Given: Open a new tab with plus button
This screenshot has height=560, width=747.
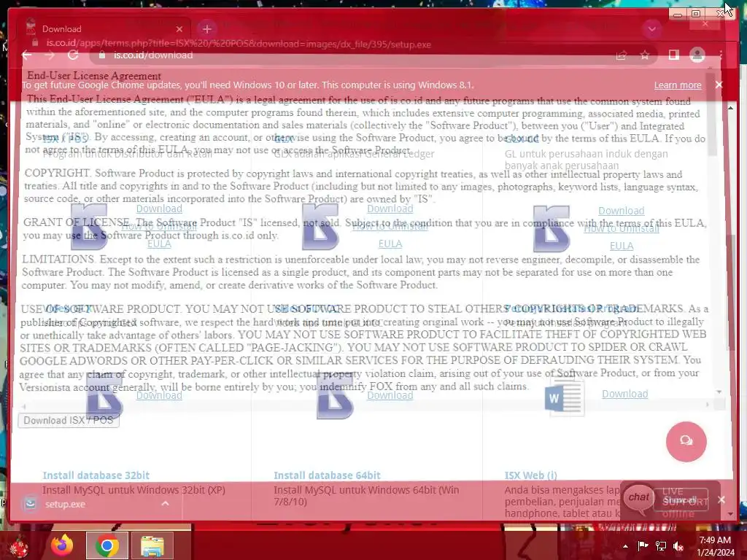Looking at the screenshot, I should click(206, 29).
